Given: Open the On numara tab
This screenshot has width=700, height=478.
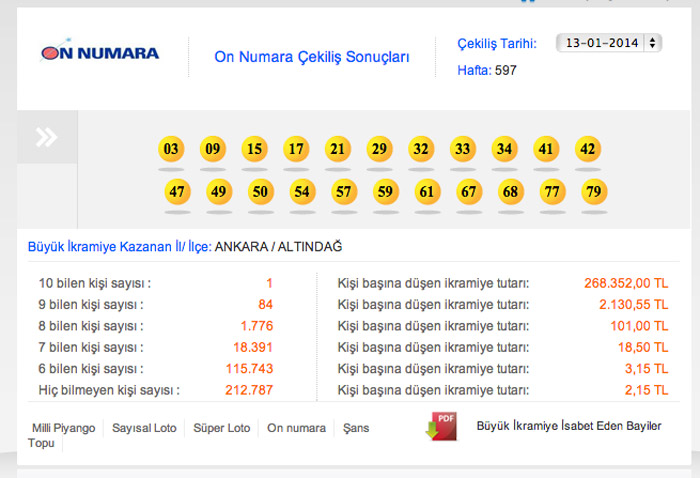Looking at the screenshot, I should pyautogui.click(x=296, y=428).
